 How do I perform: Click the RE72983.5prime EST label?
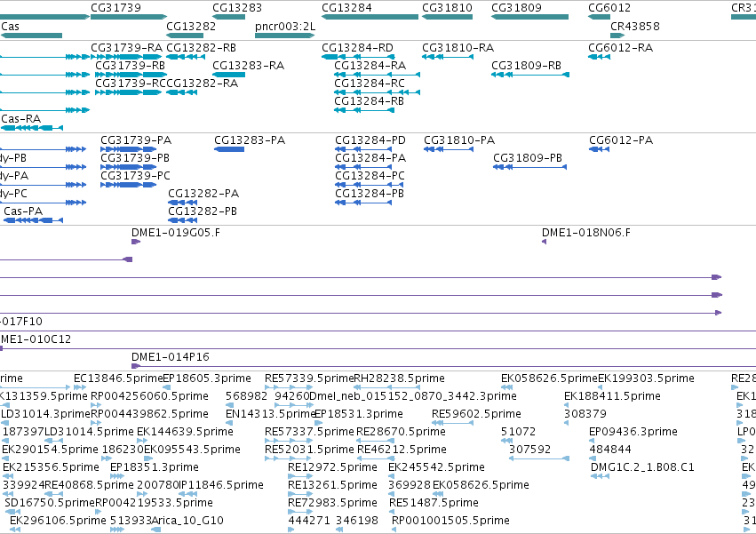click(x=332, y=503)
